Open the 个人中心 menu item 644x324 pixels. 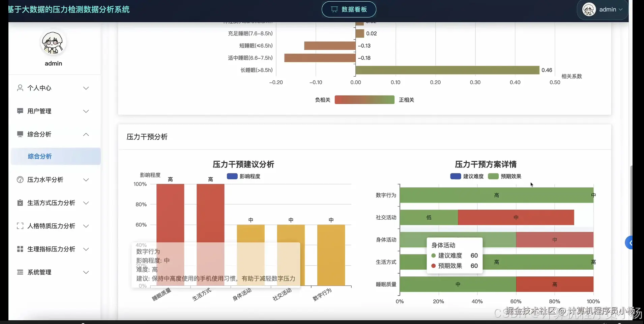(54, 88)
